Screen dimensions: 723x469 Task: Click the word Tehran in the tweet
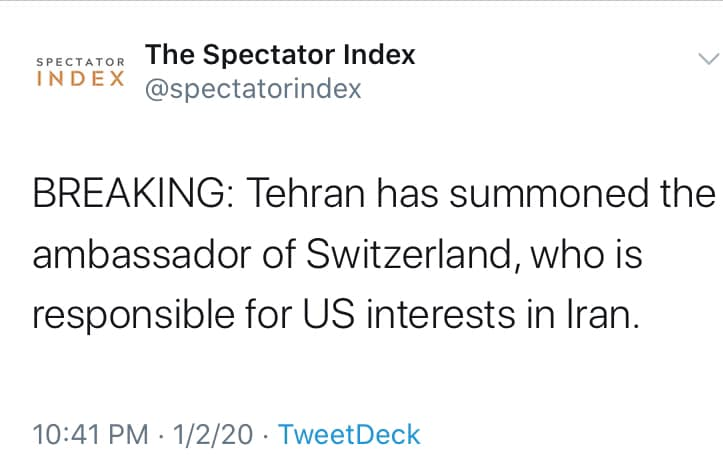tap(306, 193)
